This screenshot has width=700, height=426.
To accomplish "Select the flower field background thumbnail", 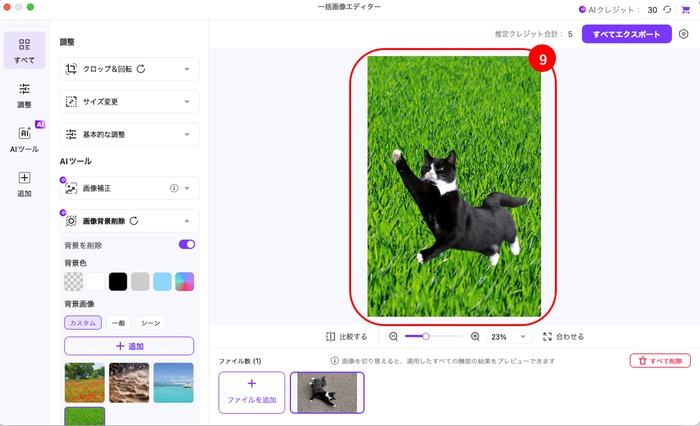I will click(x=85, y=383).
